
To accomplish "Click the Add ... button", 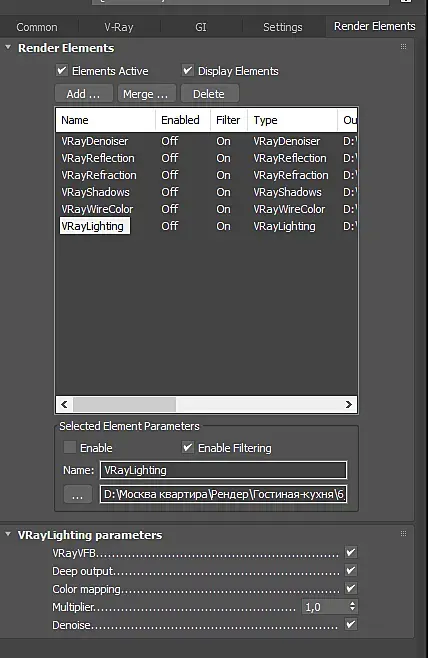I will tap(84, 94).
